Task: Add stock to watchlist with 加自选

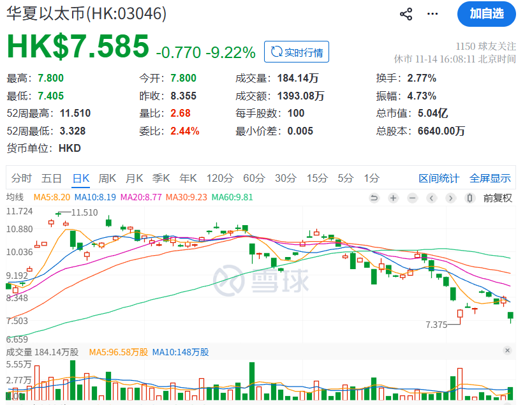Action: pyautogui.click(x=487, y=14)
